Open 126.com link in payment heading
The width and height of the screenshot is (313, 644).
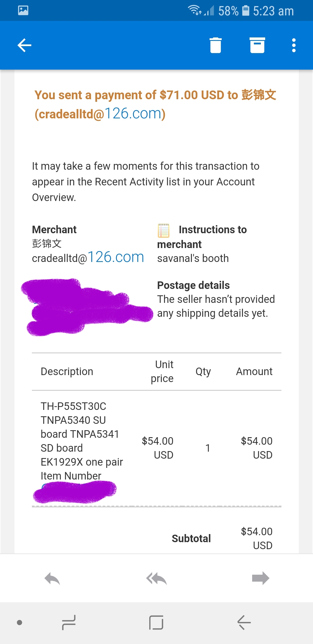coord(134,113)
